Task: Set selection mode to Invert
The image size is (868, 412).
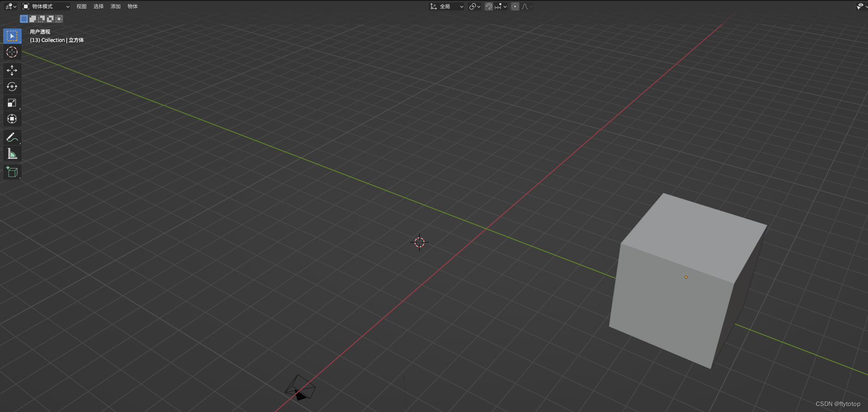Action: [50, 19]
